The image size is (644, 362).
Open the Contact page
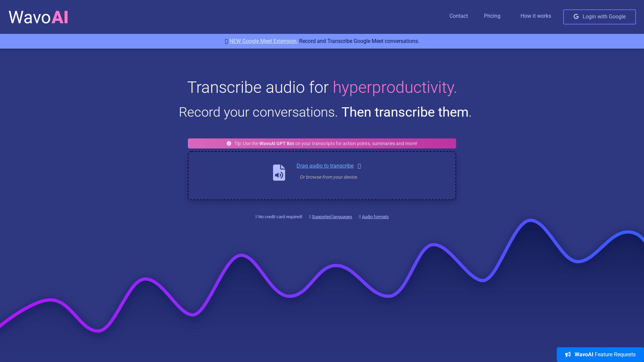point(459,16)
